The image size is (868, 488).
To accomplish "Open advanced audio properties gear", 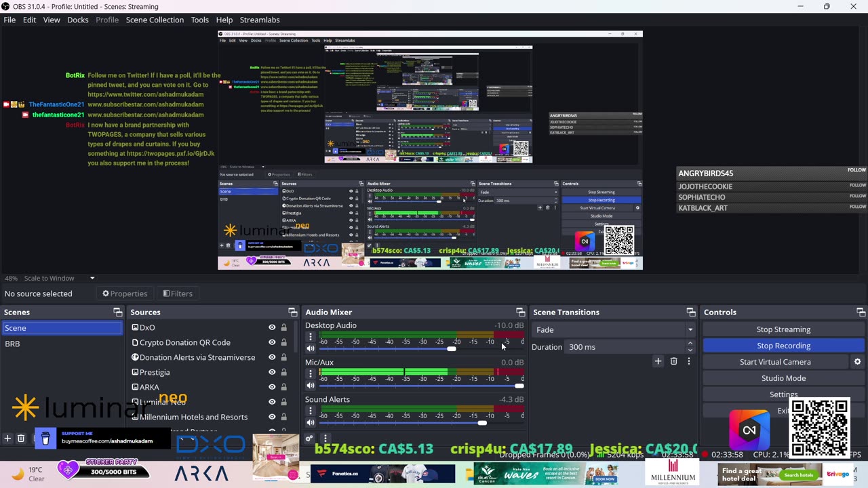I will click(x=309, y=439).
